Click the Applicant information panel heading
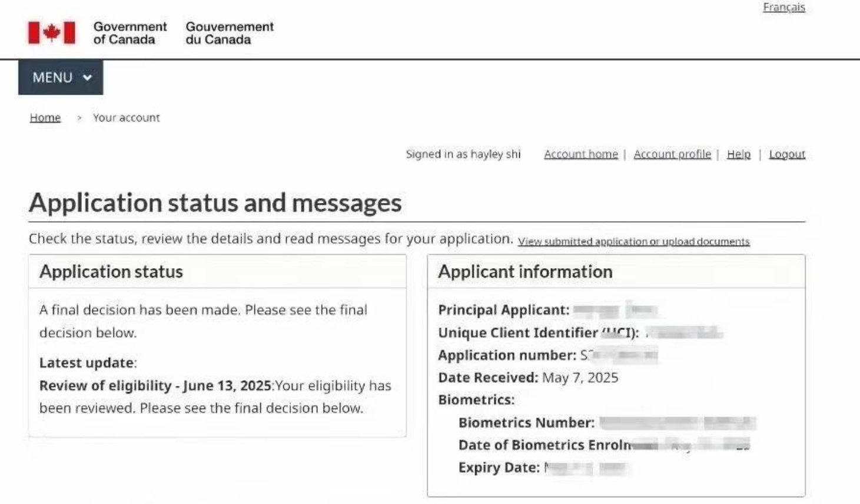Viewport: 860px width, 504px height. pyautogui.click(x=525, y=272)
